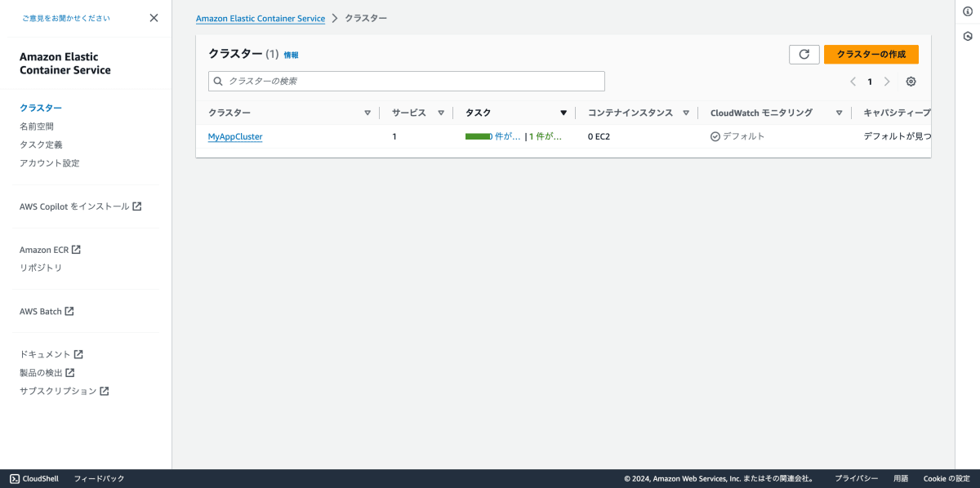Open Cookie の設定 footer link

click(947, 479)
